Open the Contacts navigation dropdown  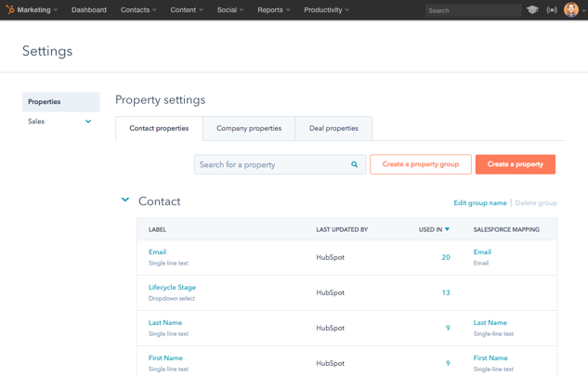click(138, 10)
